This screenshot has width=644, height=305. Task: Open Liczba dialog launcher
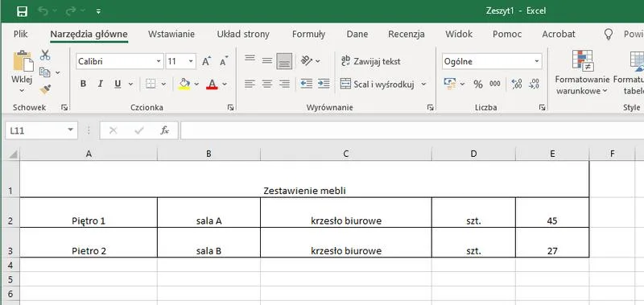542,108
